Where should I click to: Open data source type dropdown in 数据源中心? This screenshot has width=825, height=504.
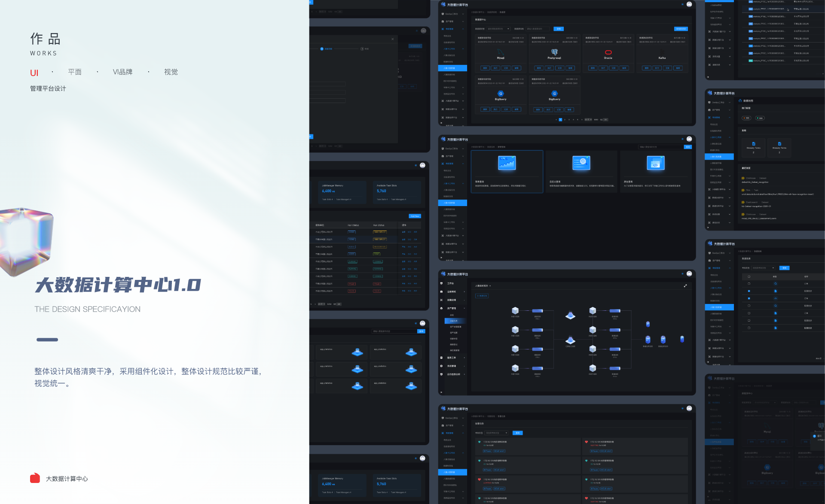[x=498, y=29]
